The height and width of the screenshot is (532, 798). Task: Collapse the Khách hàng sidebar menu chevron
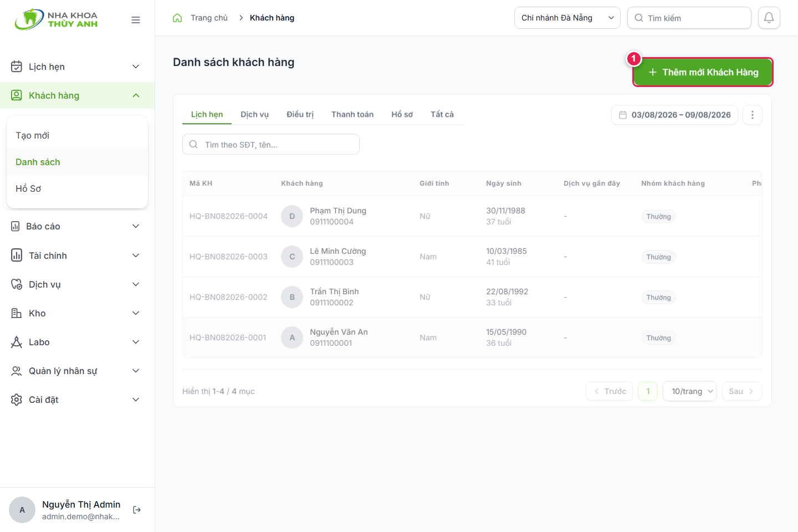tap(136, 95)
